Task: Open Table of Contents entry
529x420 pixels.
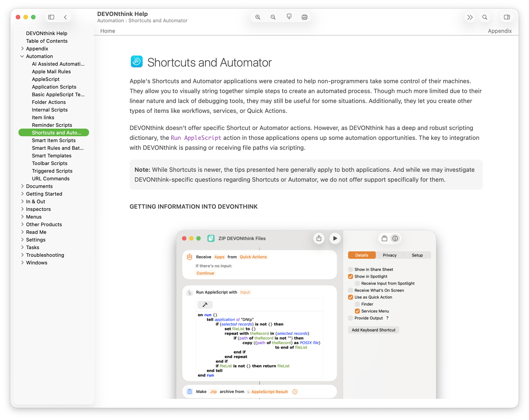Action: tap(47, 41)
